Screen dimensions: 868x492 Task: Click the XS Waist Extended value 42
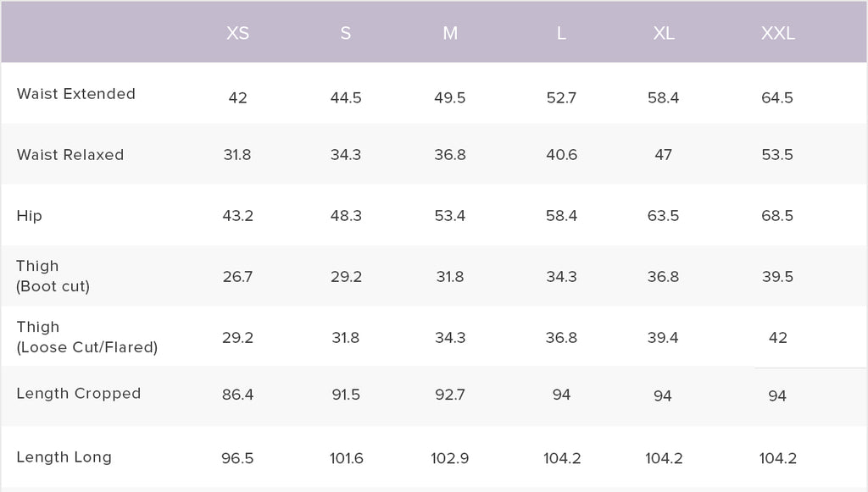point(237,98)
